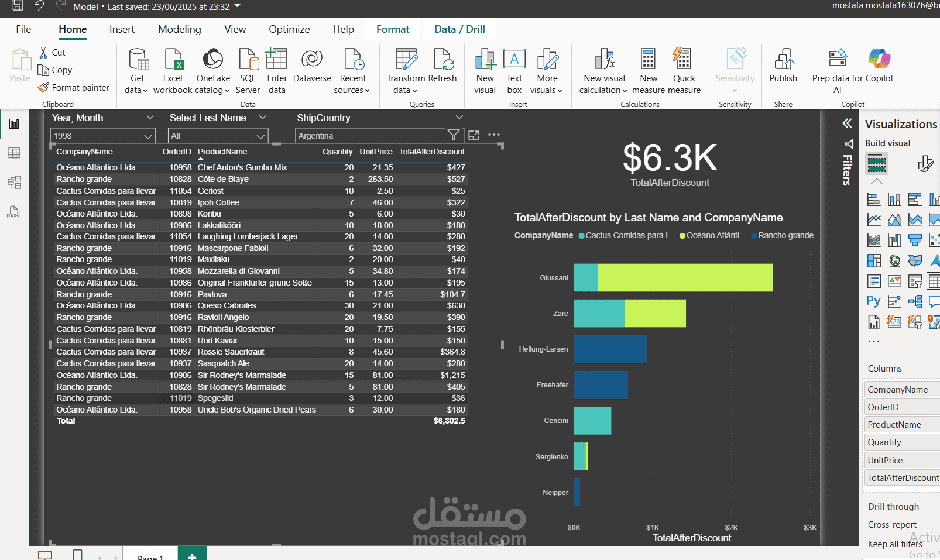
Task: Click Publish in the Share group
Action: tap(783, 66)
